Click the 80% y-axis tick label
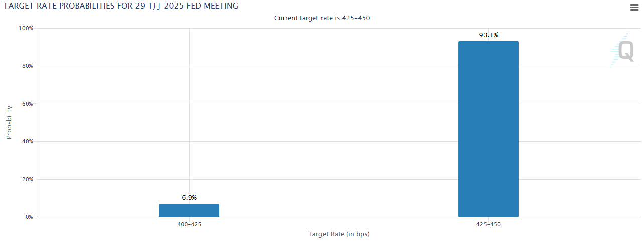The height and width of the screenshot is (244, 644). tap(27, 66)
